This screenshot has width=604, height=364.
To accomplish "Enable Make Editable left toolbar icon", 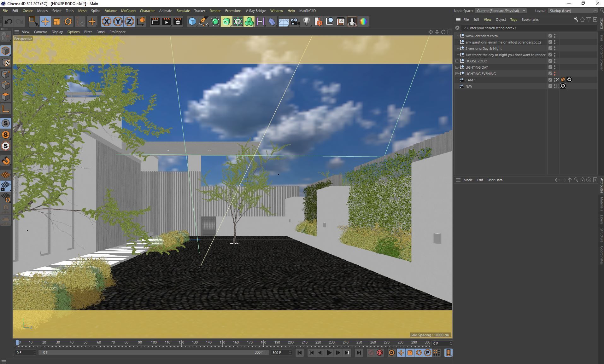I will [6, 37].
